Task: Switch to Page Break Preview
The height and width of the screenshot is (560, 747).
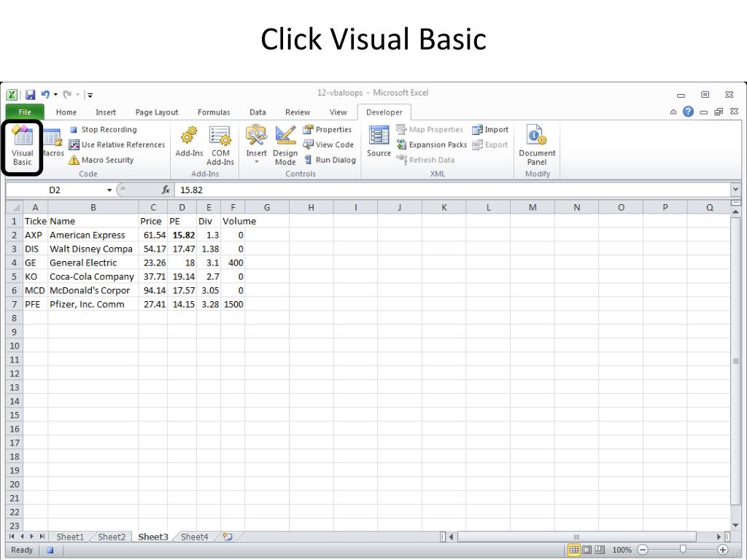Action: (600, 550)
